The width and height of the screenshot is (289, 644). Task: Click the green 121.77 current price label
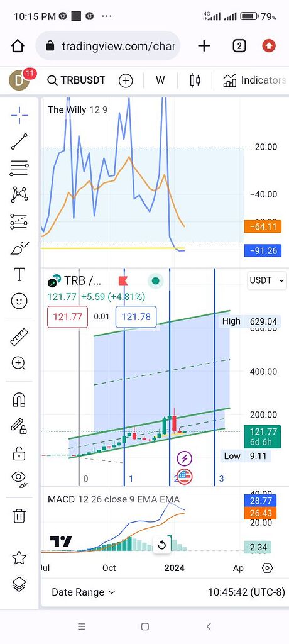tap(263, 436)
